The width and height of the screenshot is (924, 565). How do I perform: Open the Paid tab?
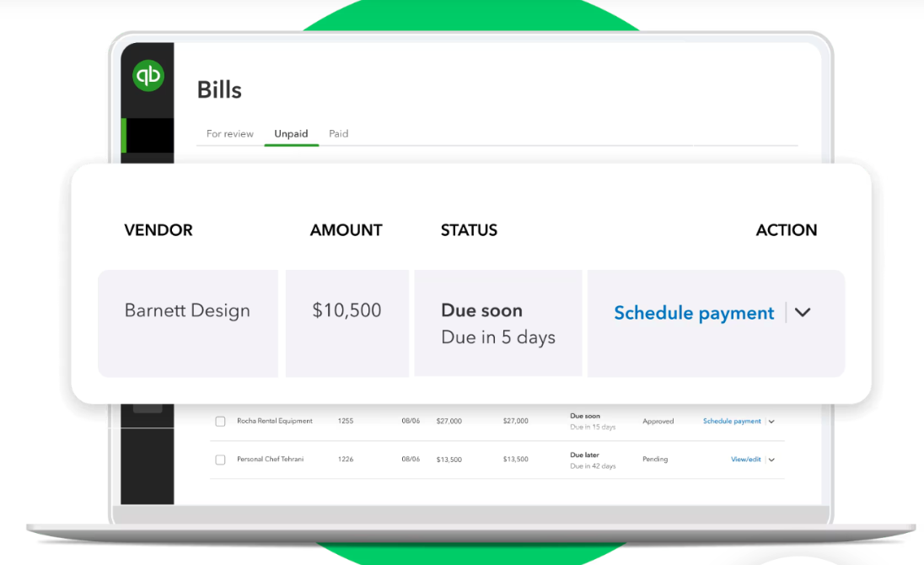point(338,134)
